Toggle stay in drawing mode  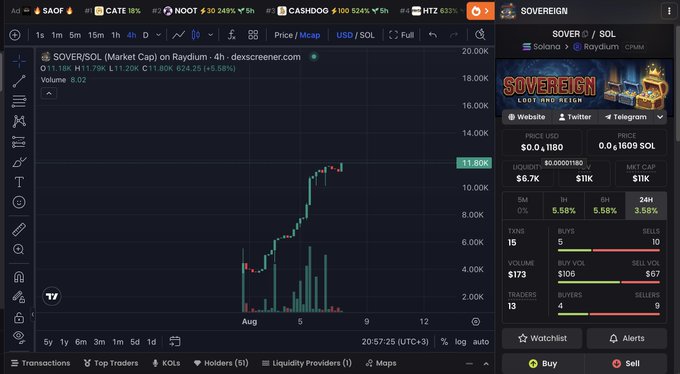click(x=19, y=297)
